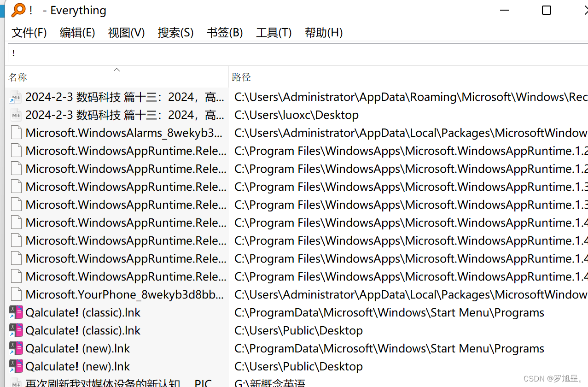Click the path C:\Users\luoxc\Desktop

[x=297, y=115]
